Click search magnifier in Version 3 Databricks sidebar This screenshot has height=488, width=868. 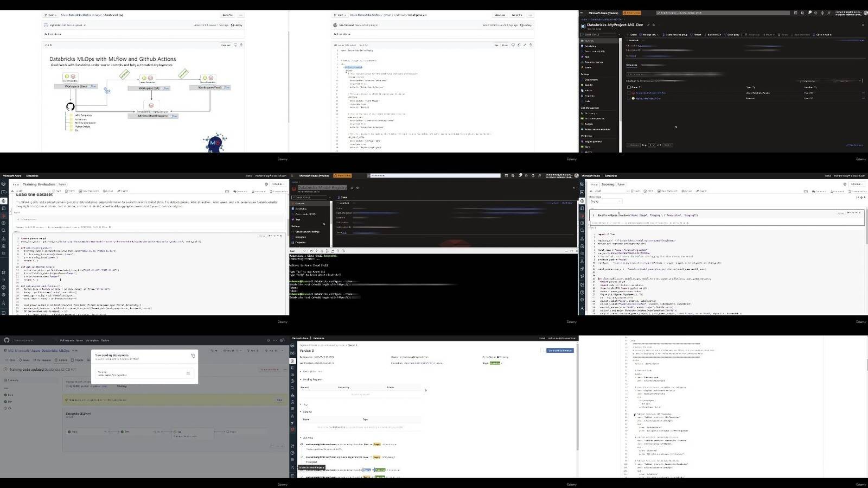pos(292,388)
